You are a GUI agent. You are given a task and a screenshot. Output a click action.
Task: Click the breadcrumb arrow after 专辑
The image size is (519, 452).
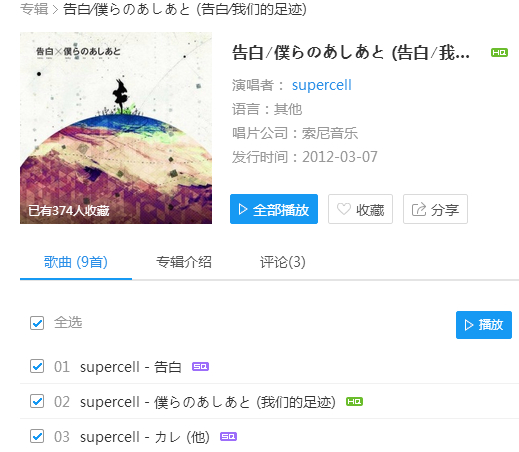pyautogui.click(x=55, y=9)
